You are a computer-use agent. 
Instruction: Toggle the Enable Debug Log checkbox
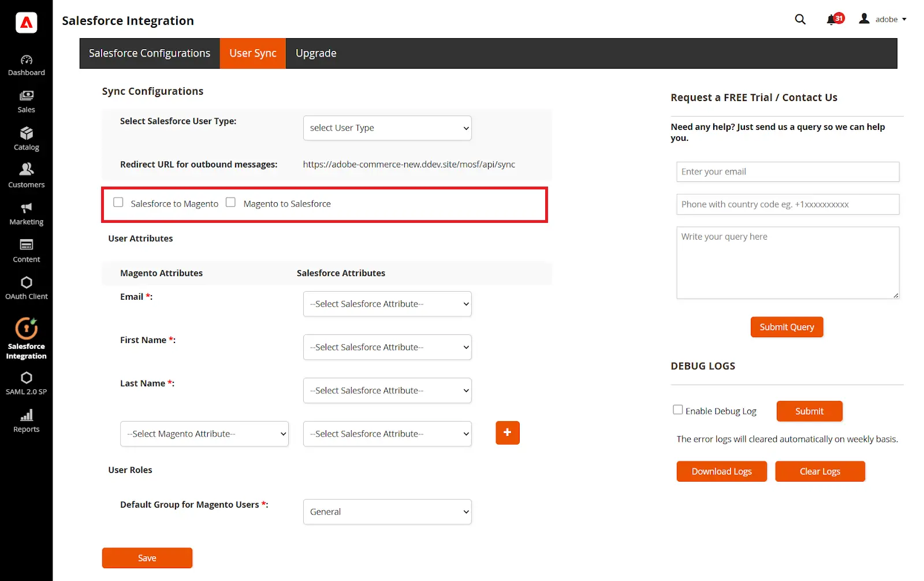[x=678, y=409]
